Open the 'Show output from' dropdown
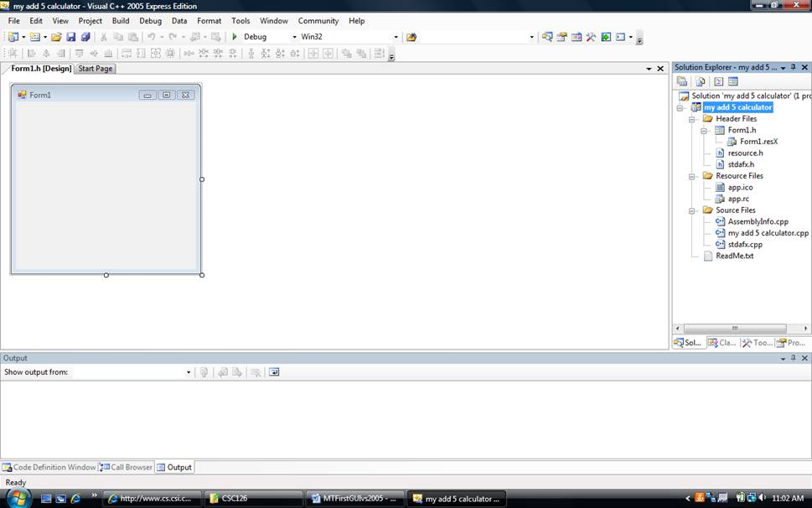 coord(189,372)
